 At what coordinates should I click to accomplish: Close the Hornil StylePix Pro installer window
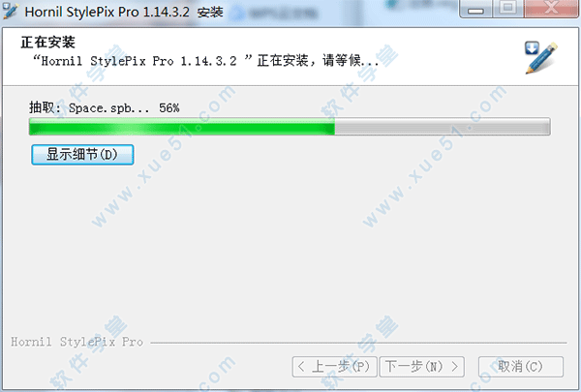pos(552,9)
